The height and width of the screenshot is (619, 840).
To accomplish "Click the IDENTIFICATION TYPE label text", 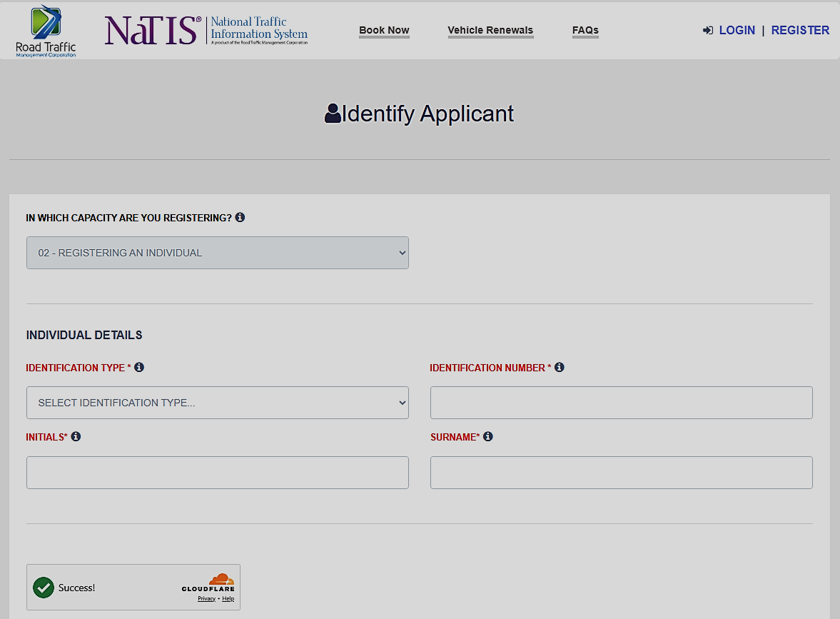I will (x=79, y=368).
